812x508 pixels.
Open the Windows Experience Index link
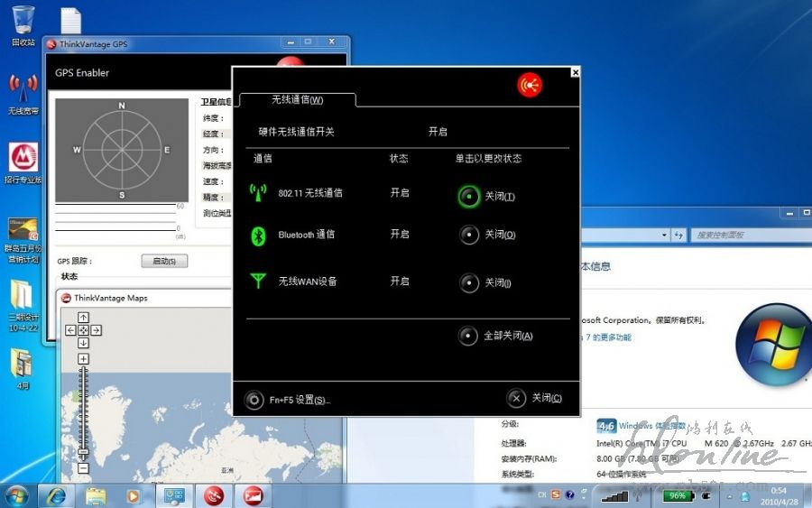pos(651,426)
